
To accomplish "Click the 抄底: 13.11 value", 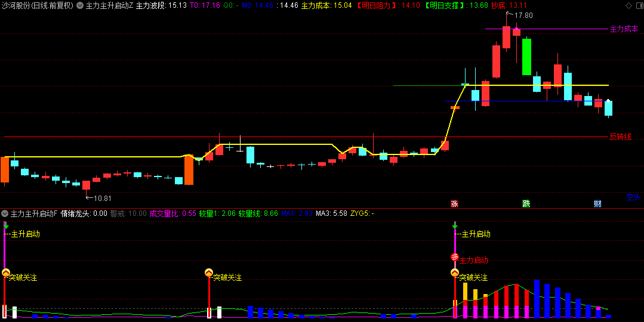I will 509,6.
